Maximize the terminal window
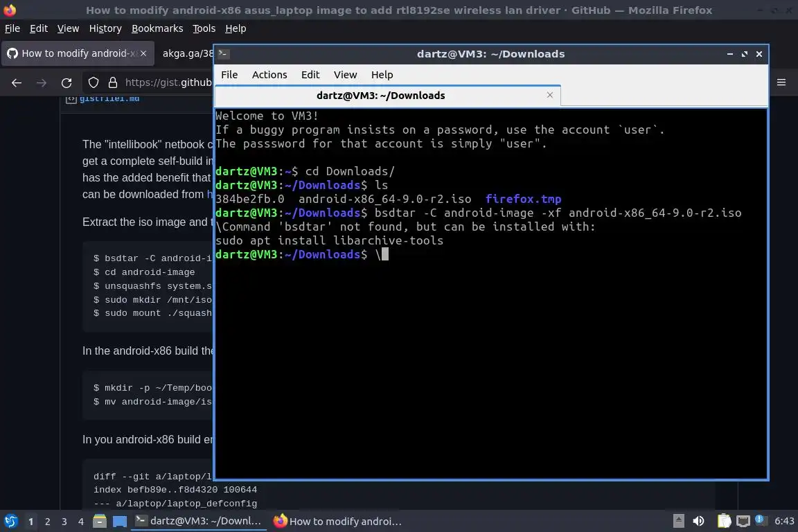The width and height of the screenshot is (798, 532). pos(745,54)
